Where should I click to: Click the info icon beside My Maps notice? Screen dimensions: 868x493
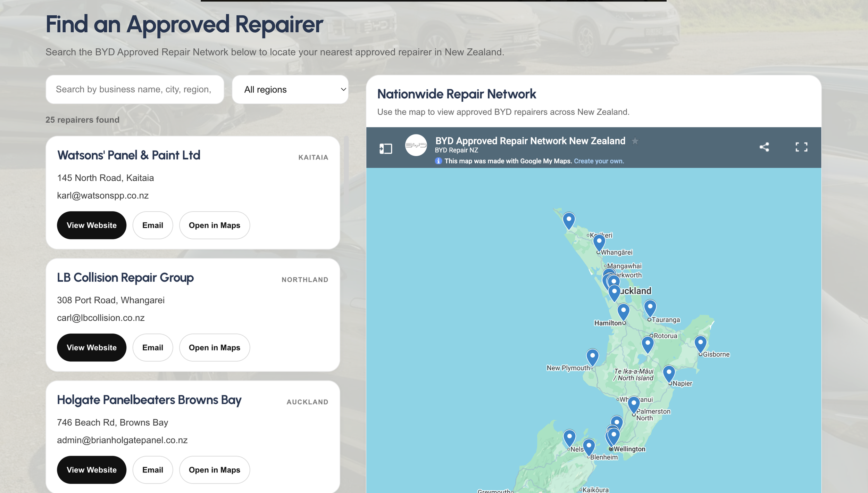coord(439,161)
